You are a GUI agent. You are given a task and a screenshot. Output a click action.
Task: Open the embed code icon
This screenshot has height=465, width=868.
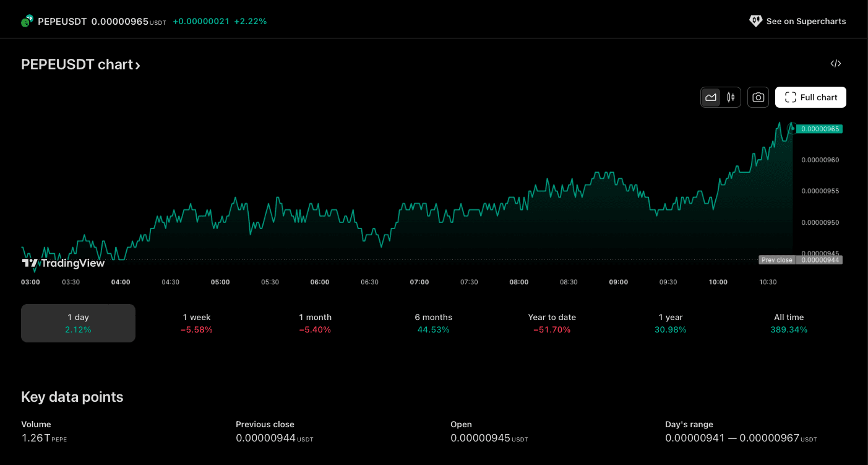[x=835, y=64]
